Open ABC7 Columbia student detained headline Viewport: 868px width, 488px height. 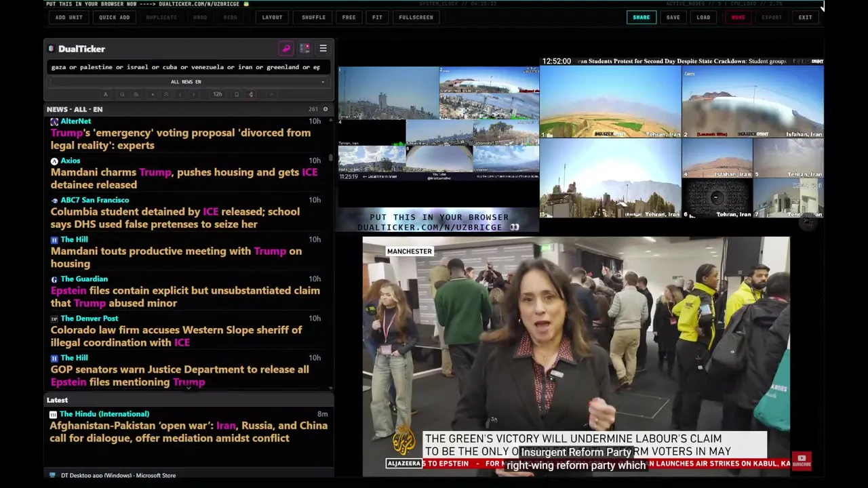coord(175,218)
